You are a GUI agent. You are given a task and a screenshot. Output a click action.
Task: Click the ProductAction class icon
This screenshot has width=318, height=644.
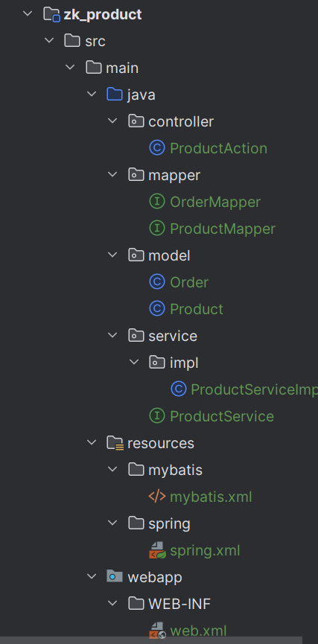(157, 148)
